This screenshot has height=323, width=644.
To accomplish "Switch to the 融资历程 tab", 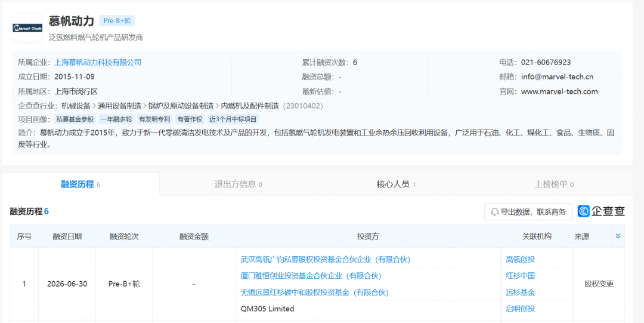I will click(x=80, y=184).
